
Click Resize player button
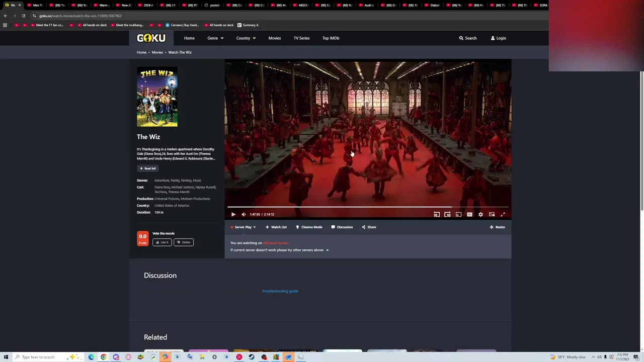497,227
